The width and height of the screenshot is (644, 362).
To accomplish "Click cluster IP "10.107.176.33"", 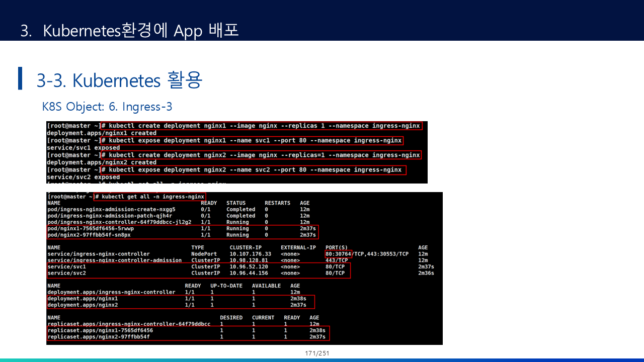I will (250, 254).
